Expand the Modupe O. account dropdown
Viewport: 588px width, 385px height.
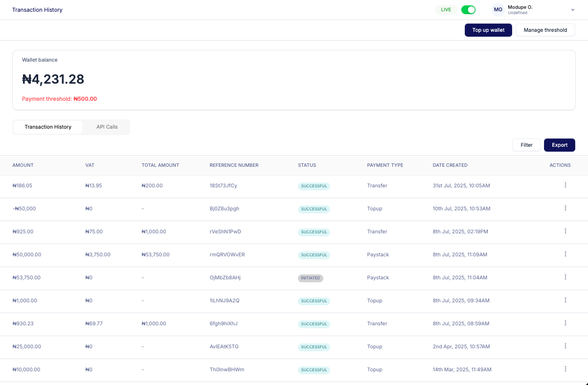pos(572,10)
